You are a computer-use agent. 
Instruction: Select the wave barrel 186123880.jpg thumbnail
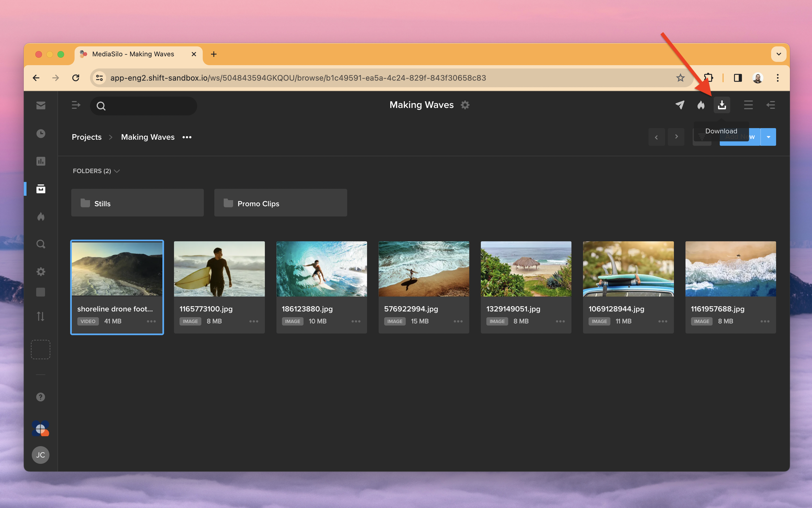tap(322, 269)
